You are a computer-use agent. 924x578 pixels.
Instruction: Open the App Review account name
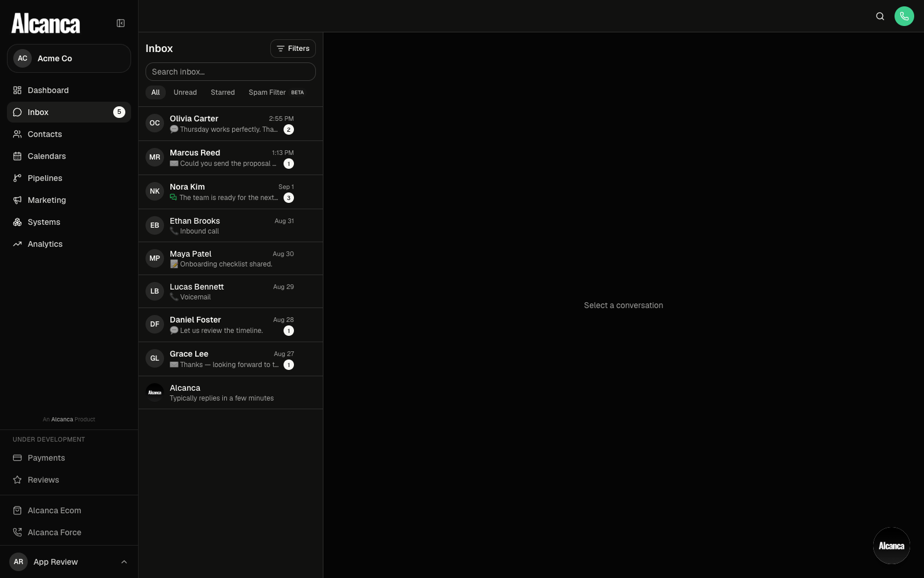(55, 562)
